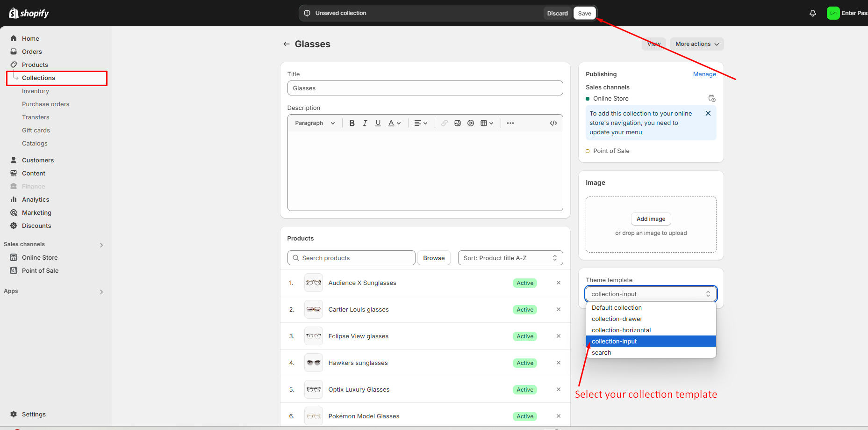Remove Cartier Louis glasses from collection
The height and width of the screenshot is (430, 868).
pos(559,309)
